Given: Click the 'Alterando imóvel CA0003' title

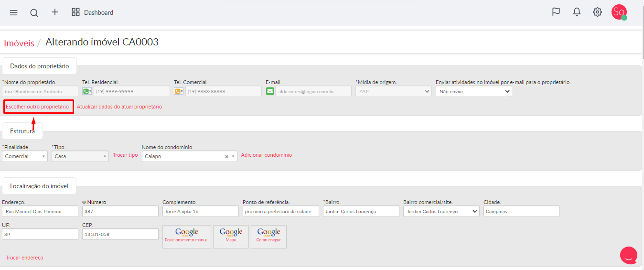Looking at the screenshot, I should [x=102, y=42].
